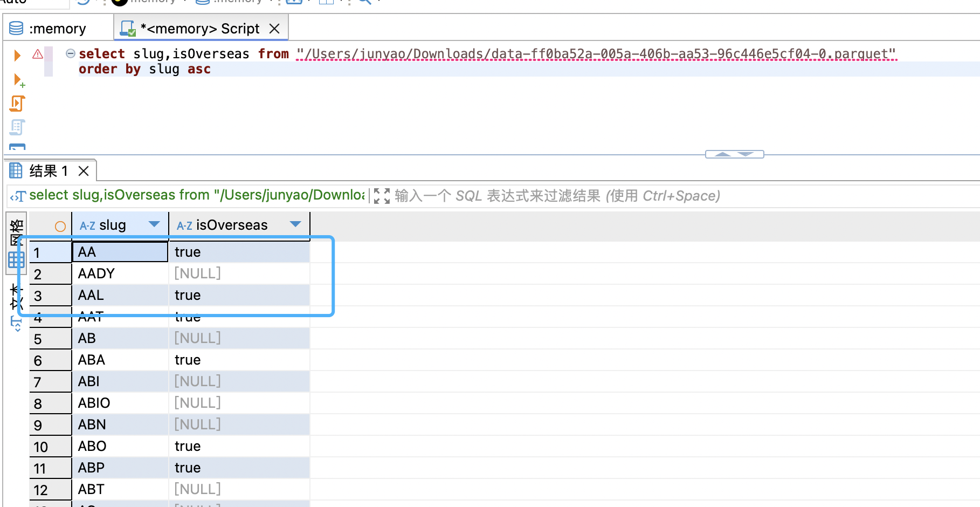Place cursor on the order by slug asc line
Image resolution: width=980 pixels, height=507 pixels.
click(x=144, y=69)
